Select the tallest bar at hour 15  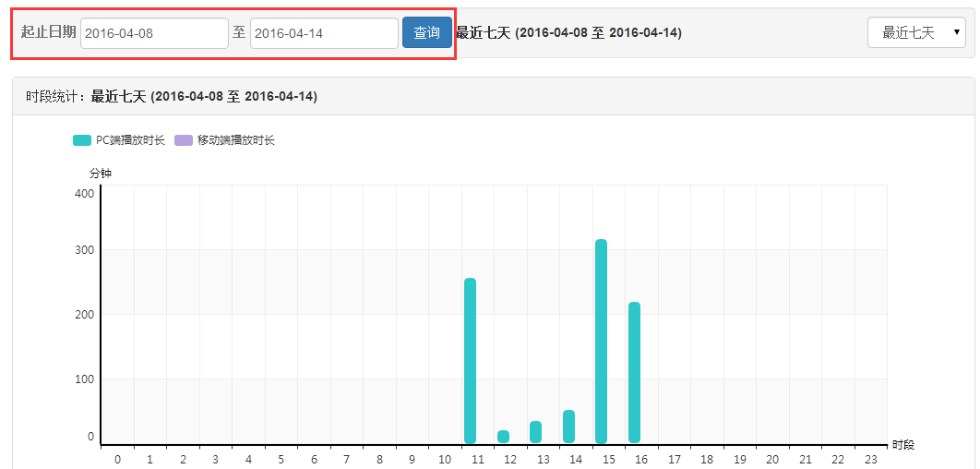click(x=601, y=342)
